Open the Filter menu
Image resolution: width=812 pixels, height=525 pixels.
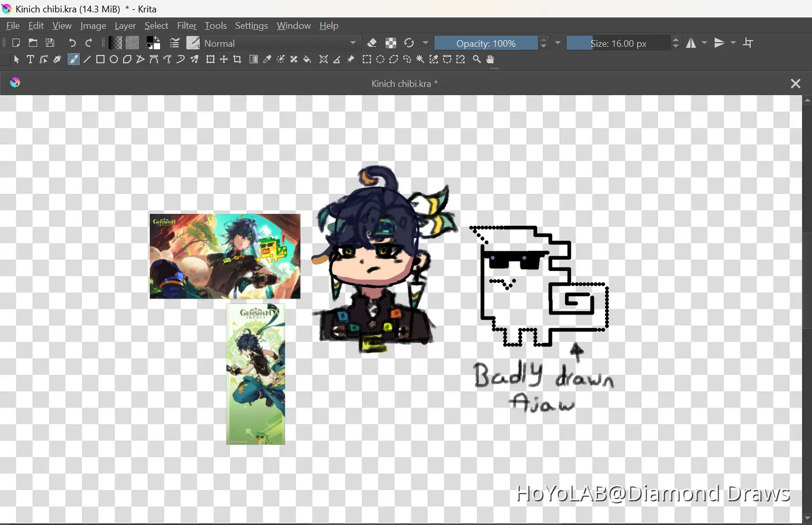click(187, 25)
